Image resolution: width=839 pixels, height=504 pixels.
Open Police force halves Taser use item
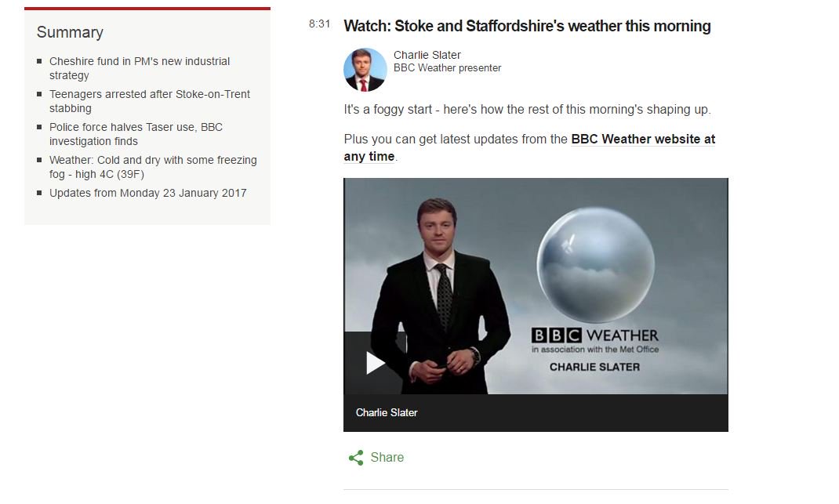click(136, 134)
